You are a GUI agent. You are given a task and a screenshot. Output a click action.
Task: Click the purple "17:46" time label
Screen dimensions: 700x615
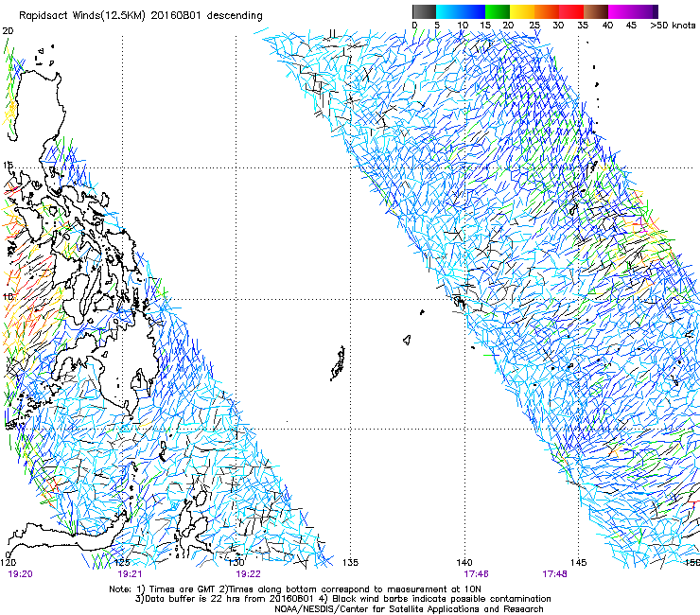[x=476, y=574]
